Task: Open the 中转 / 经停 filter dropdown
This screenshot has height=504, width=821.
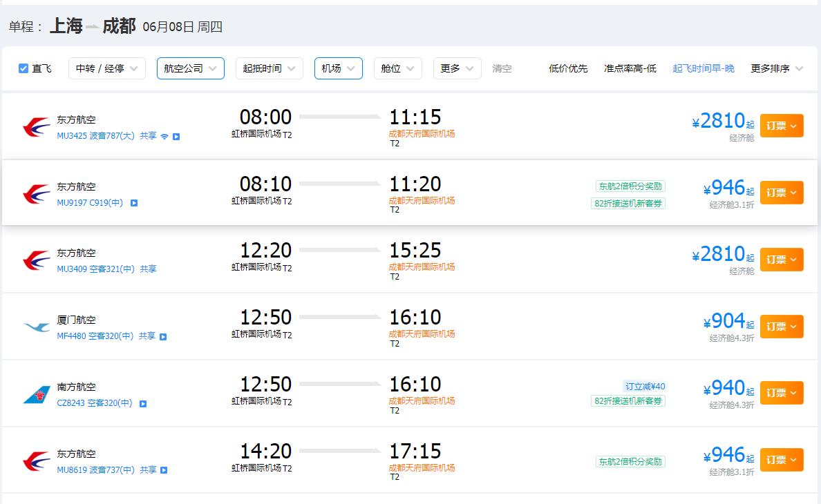Action: (x=107, y=68)
